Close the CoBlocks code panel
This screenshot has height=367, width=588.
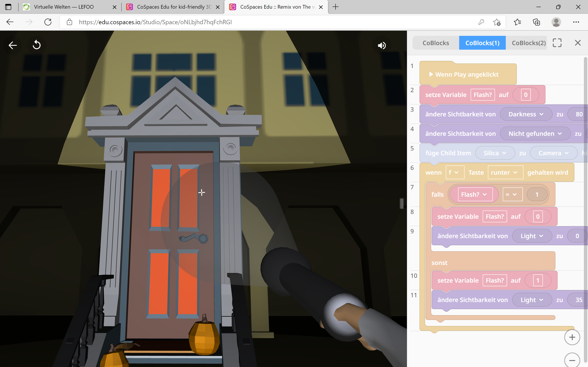[x=578, y=43]
